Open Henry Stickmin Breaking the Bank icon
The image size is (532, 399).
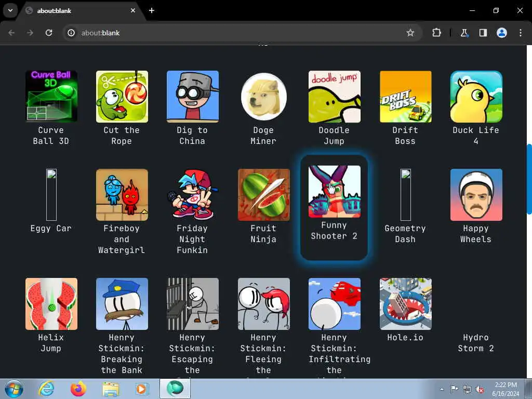point(122,304)
